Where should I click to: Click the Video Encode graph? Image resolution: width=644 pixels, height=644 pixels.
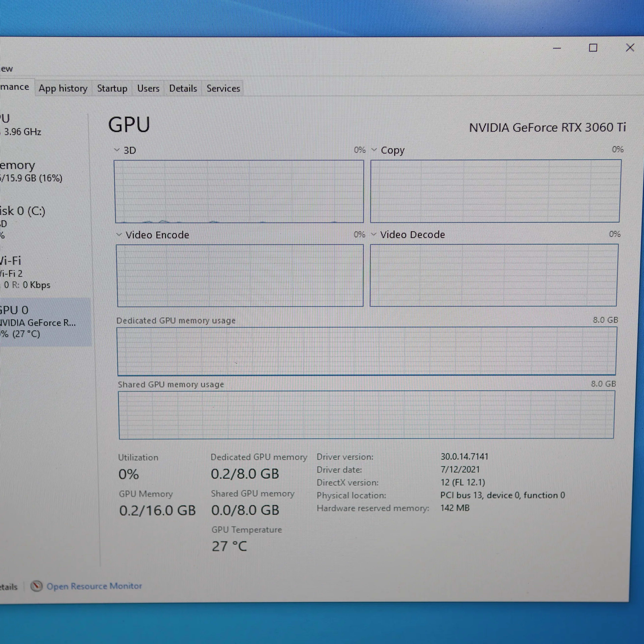pos(240,276)
